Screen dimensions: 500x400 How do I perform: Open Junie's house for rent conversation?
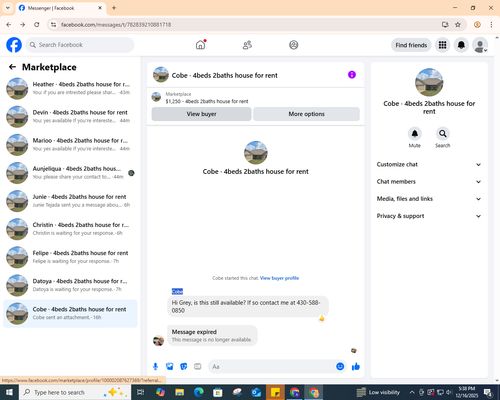coord(70,201)
